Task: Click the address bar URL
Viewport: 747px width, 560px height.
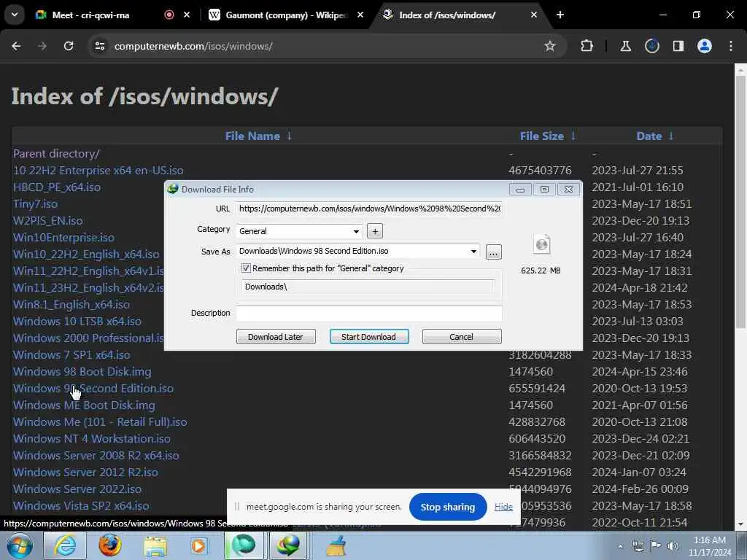Action: (193, 46)
